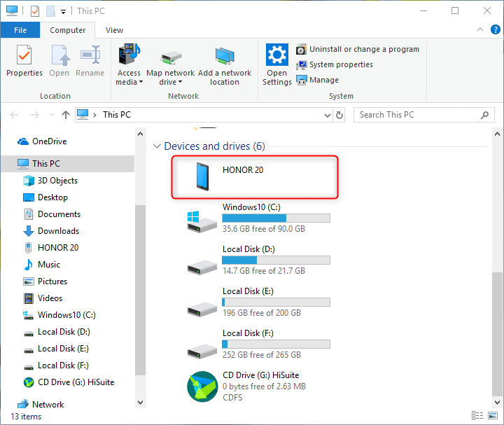Image resolution: width=504 pixels, height=425 pixels.
Task: Select Local Disk (F:) in sidebar tree
Action: [x=56, y=365]
